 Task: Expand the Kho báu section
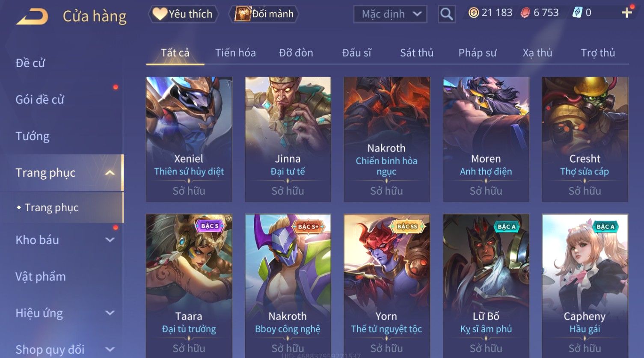point(110,240)
